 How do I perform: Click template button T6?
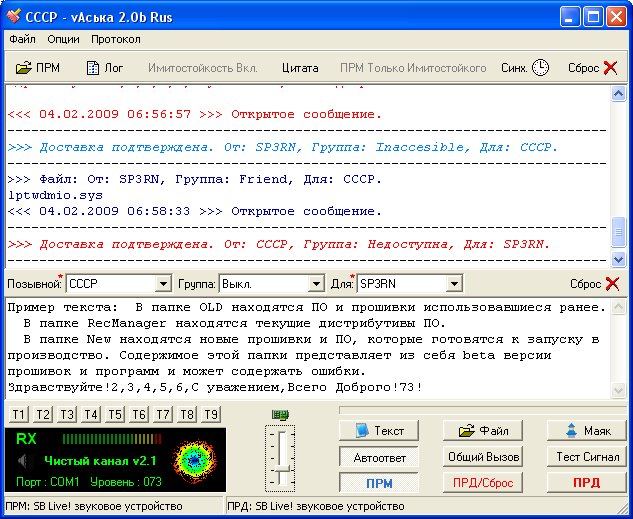click(139, 414)
